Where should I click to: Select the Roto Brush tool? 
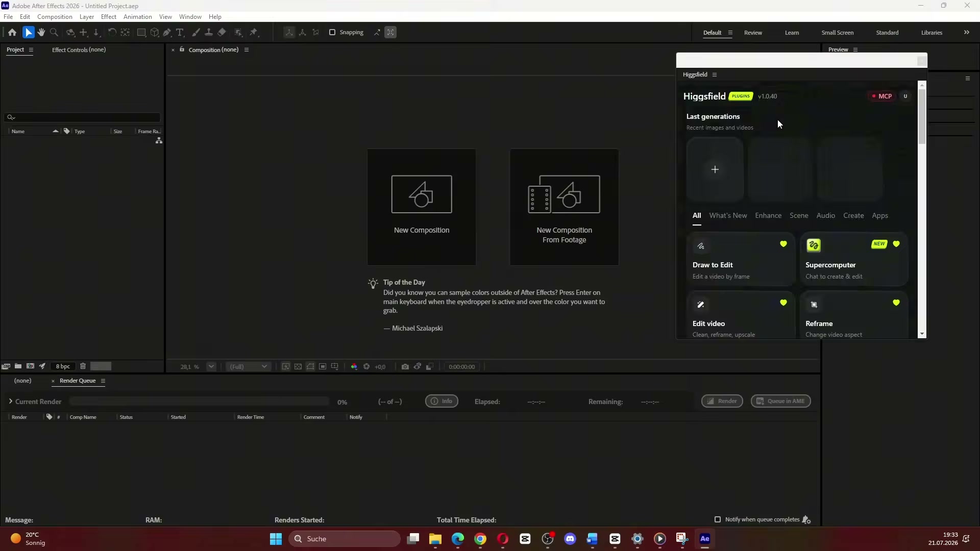click(238, 32)
